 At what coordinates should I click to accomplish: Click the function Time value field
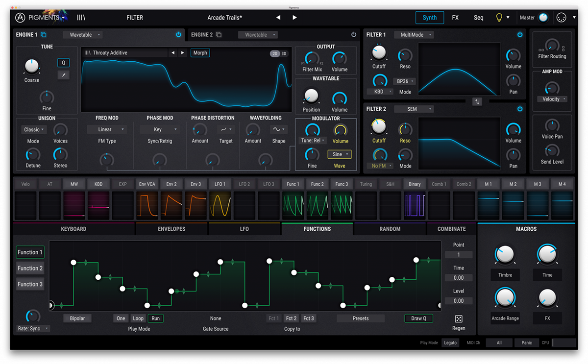[x=459, y=278]
